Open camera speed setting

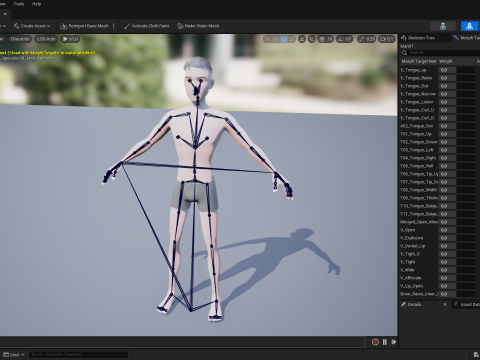click(386, 39)
